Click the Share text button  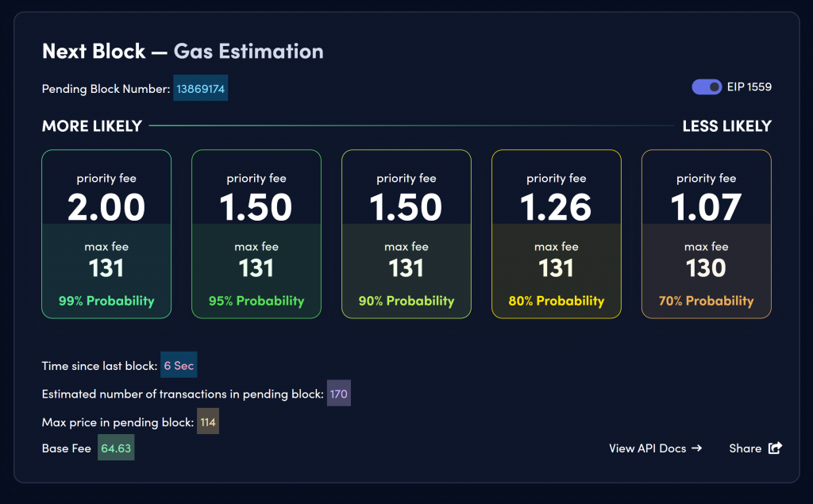point(745,448)
